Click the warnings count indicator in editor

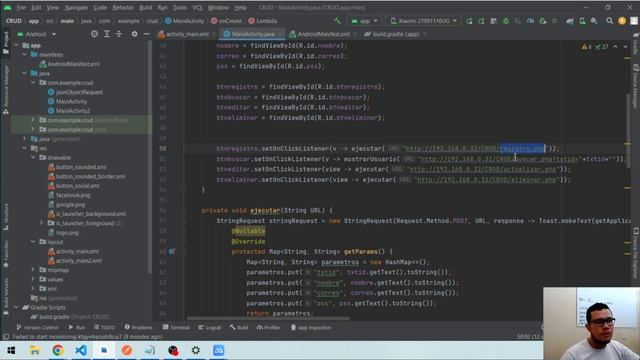pos(587,47)
